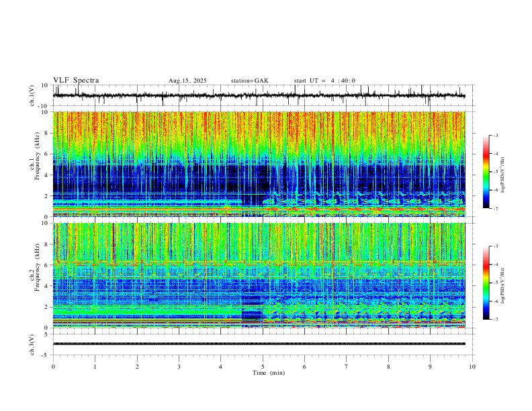Screen dimensions: 532x411
Task: Click the ch.2 "Frequency (kHz)" axis label
Action: click(37, 267)
